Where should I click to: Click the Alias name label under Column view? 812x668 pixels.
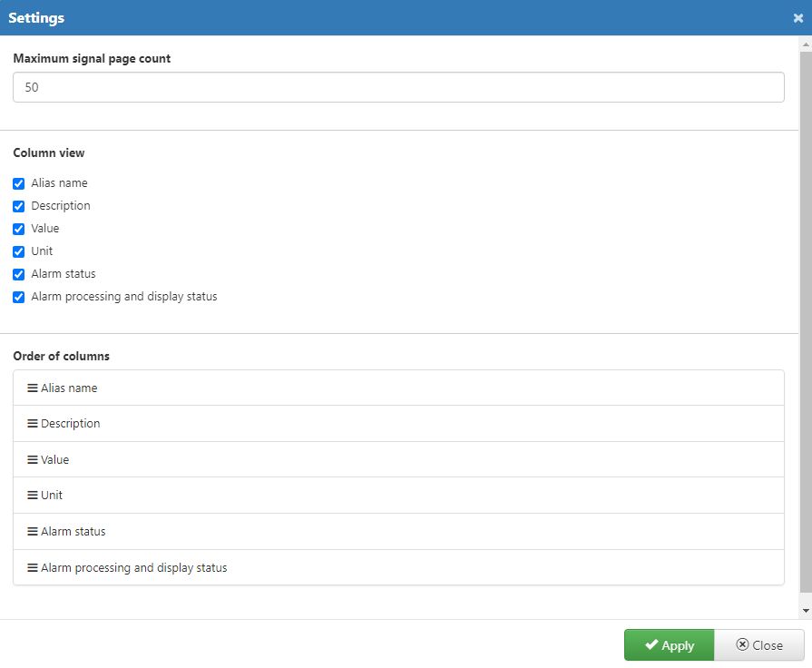[59, 183]
